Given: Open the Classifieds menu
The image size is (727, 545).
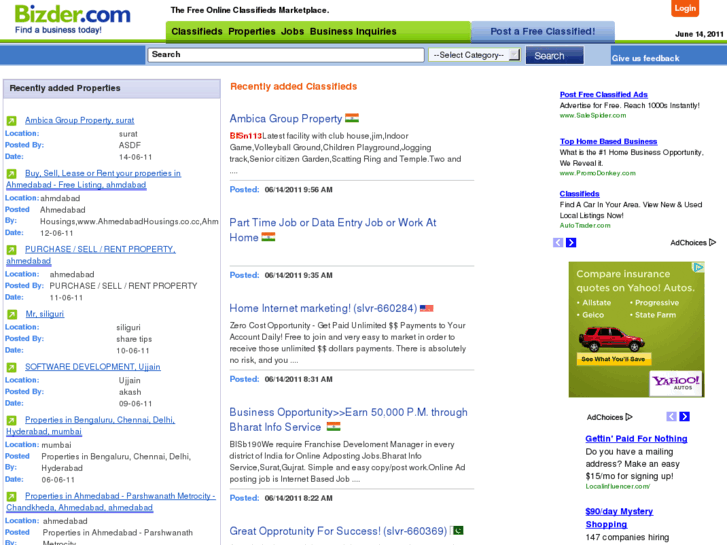Looking at the screenshot, I should pos(197,32).
